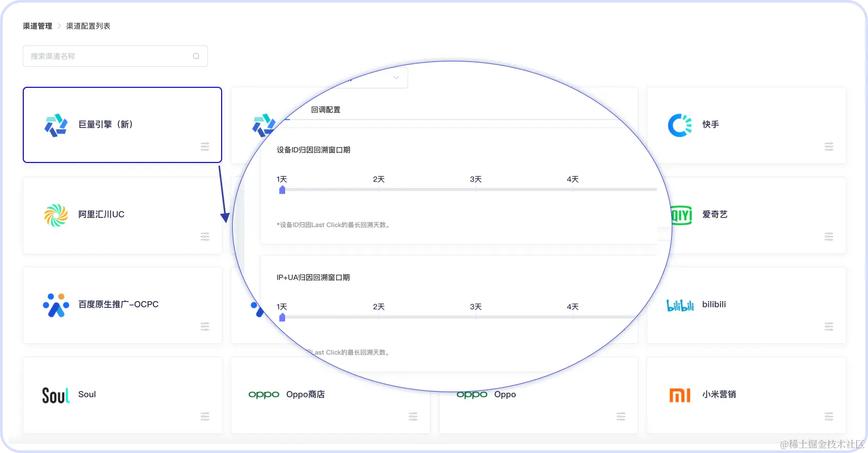Click the Oppo商店 logo icon
Screen dimensions: 868x453
click(x=264, y=395)
